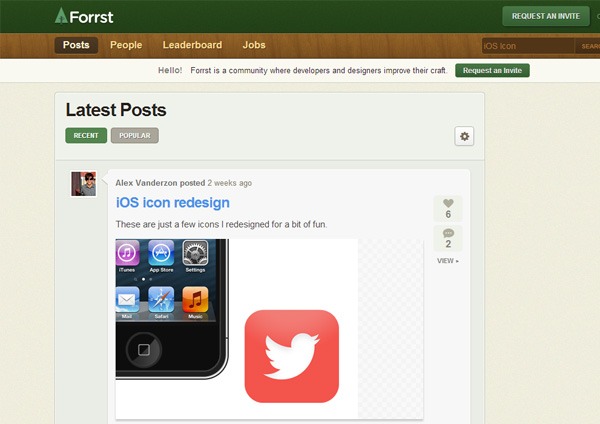Go to the Leaderboard tab
This screenshot has width=600, height=424.
point(192,45)
